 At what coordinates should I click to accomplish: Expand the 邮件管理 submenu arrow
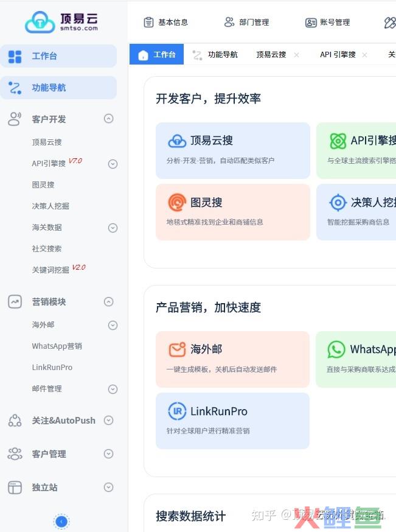click(113, 389)
